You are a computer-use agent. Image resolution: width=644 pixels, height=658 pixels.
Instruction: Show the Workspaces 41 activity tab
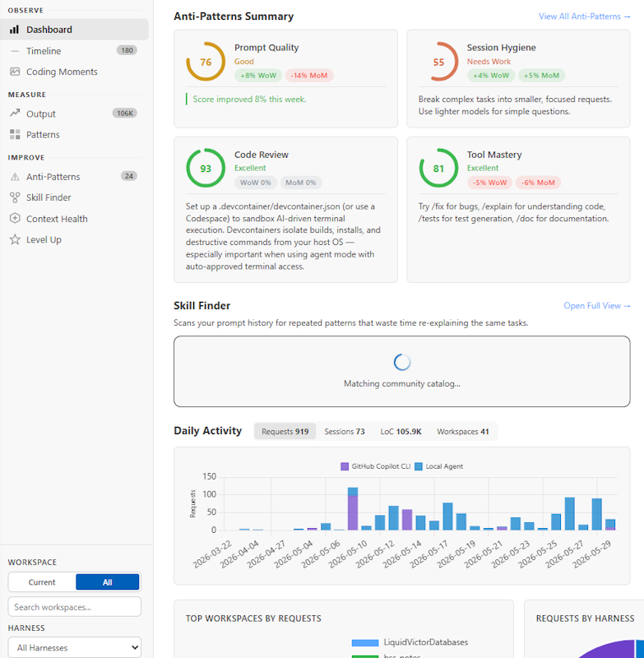click(463, 431)
